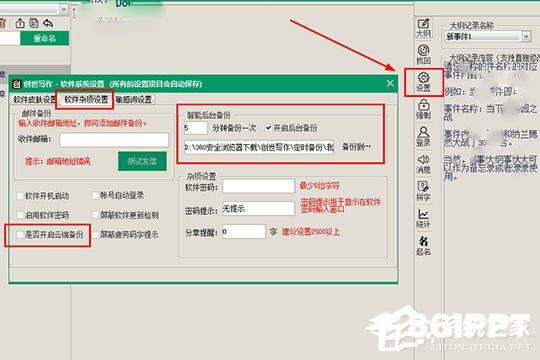
Task: Enable 是否开启云端备份 checkbox
Action: (20, 235)
